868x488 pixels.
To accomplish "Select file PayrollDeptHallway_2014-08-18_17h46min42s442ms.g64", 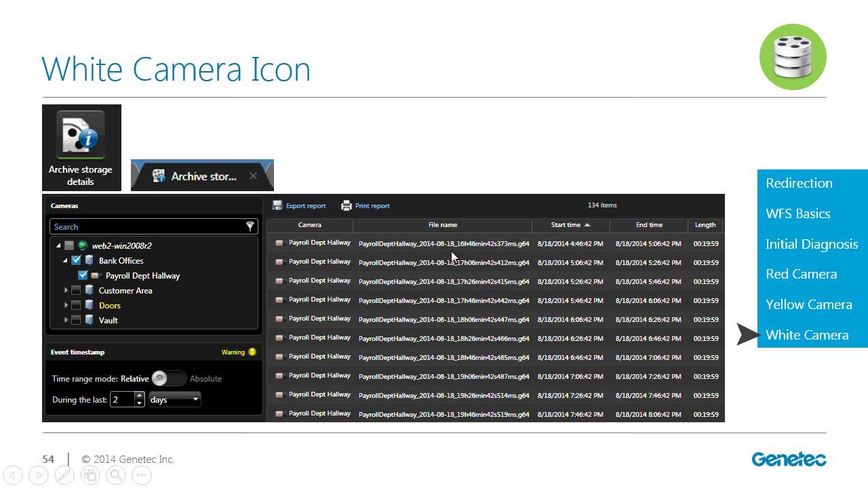I will point(444,300).
